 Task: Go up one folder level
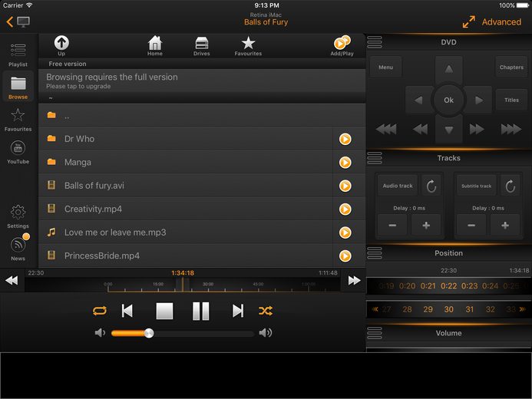tap(61, 45)
